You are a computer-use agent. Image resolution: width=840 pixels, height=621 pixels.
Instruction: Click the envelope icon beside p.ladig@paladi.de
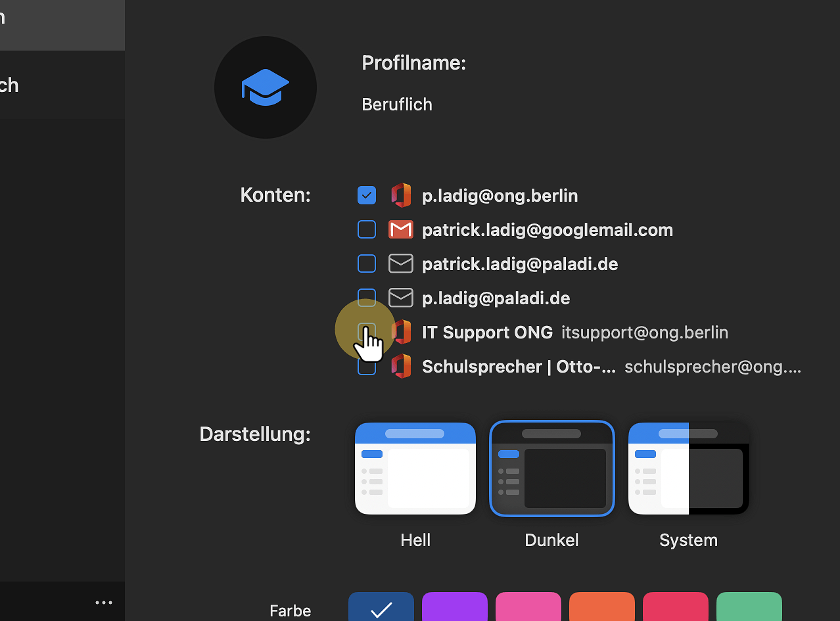(401, 298)
